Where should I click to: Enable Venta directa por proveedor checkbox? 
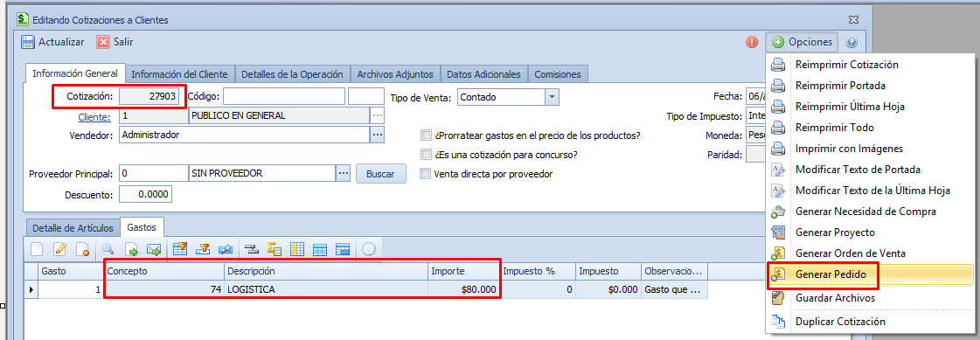(427, 174)
